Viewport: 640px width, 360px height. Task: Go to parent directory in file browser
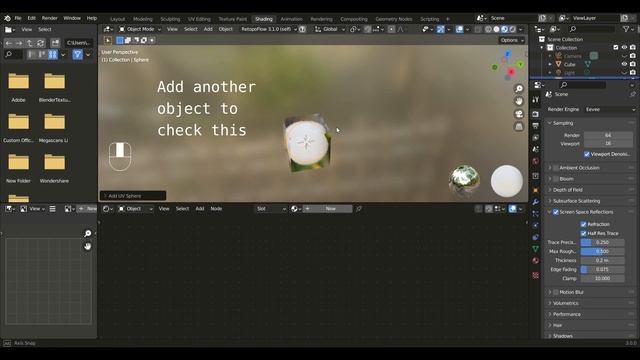click(29, 43)
